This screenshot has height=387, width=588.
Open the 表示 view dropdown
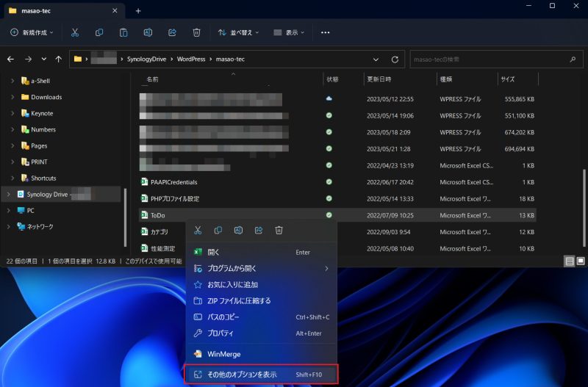pos(289,32)
